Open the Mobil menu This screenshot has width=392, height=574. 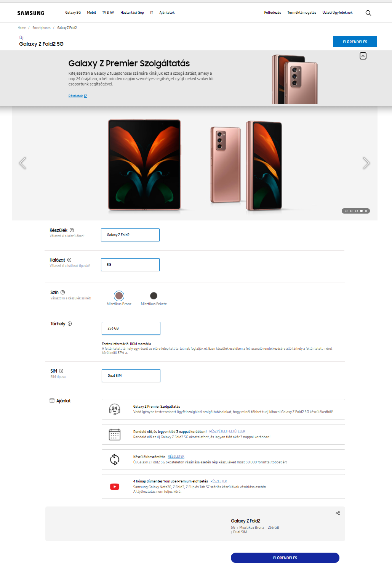[x=91, y=13]
